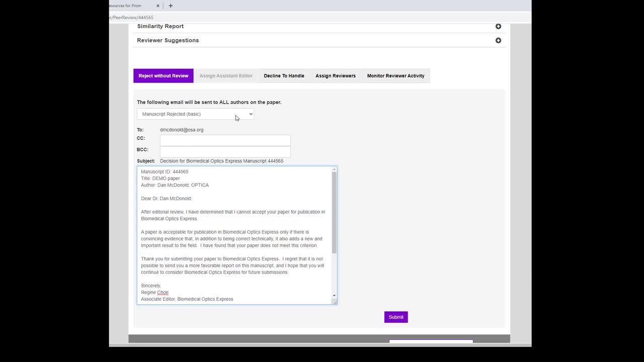Click into the BCC input field
The image size is (644, 362).
(225, 151)
